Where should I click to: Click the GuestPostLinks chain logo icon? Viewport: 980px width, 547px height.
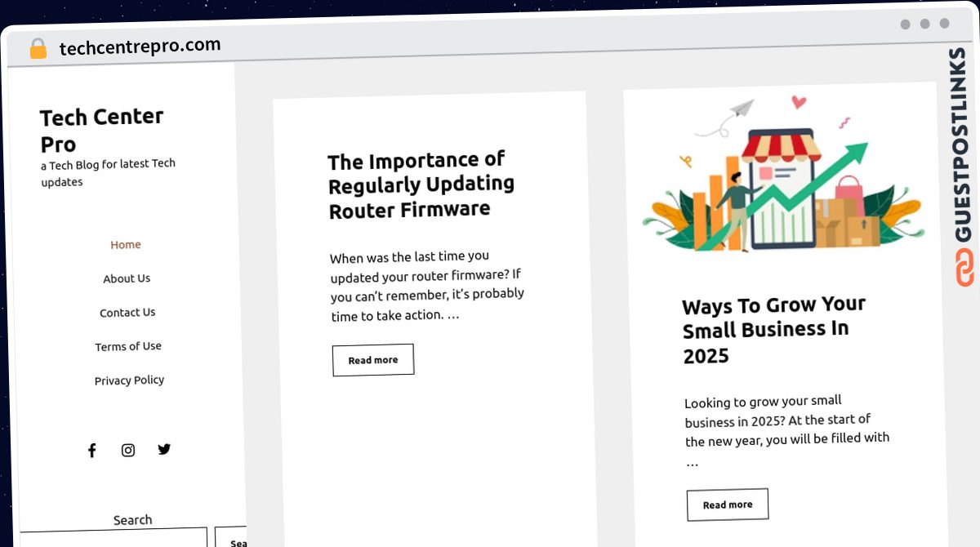point(964,269)
